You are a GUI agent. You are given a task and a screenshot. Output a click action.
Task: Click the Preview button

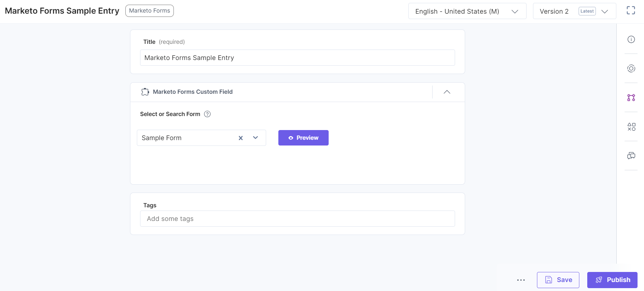point(304,138)
